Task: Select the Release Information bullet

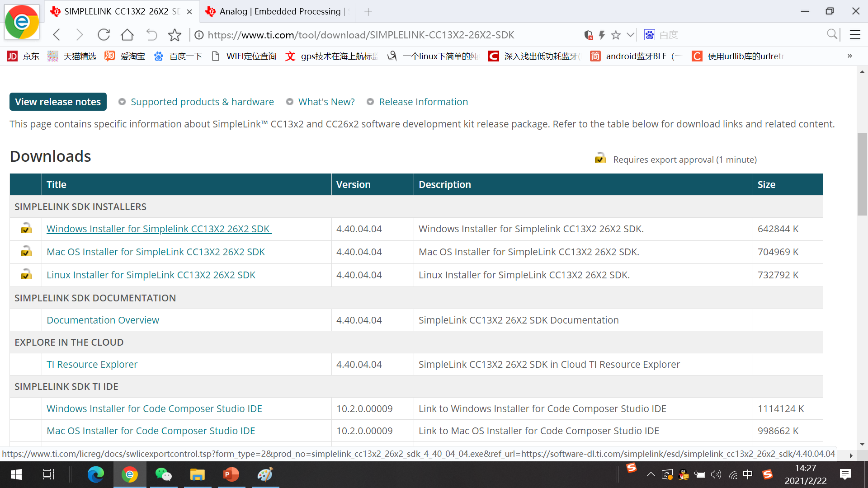Action: 370,102
